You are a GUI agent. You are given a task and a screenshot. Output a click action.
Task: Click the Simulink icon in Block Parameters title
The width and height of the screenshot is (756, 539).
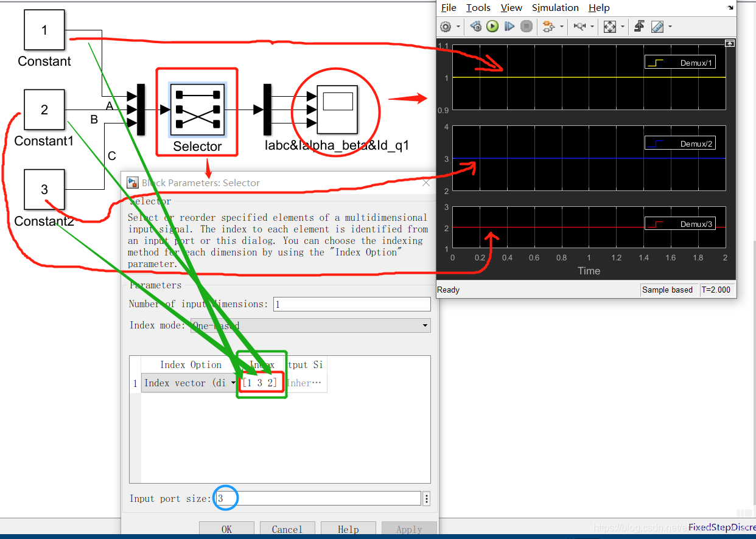[x=132, y=183]
